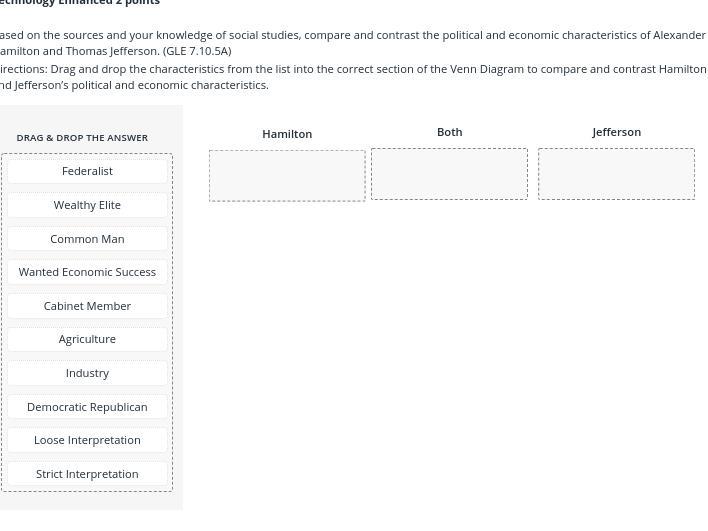The image size is (708, 531).
Task: Click the Common Man option
Action: click(87, 239)
